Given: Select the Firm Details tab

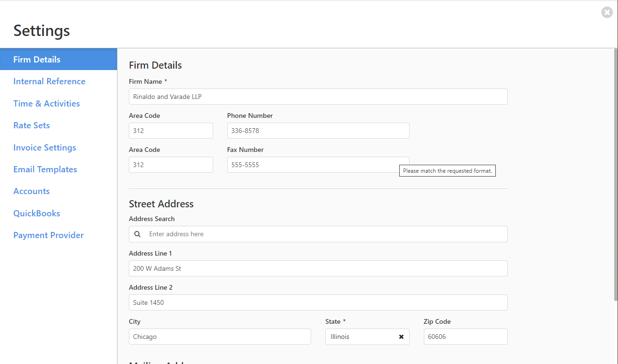Looking at the screenshot, I should (37, 60).
